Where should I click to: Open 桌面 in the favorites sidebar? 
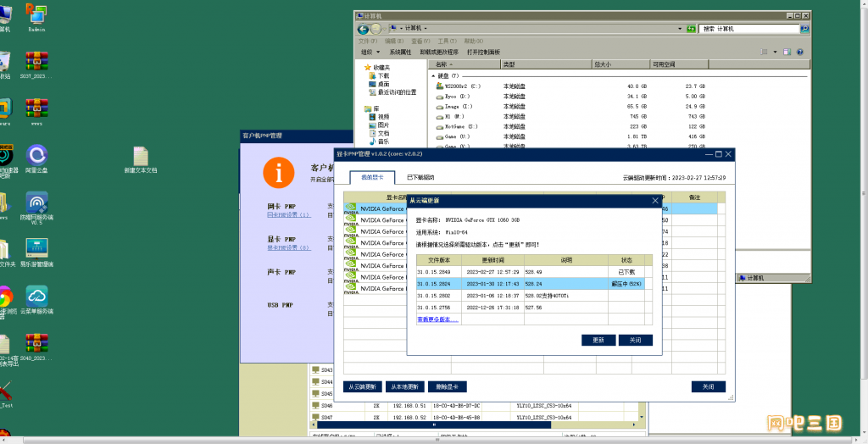click(379, 84)
